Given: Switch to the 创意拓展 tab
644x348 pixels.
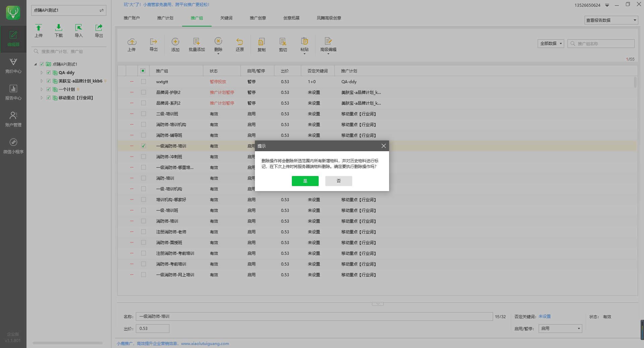Looking at the screenshot, I should [x=291, y=18].
